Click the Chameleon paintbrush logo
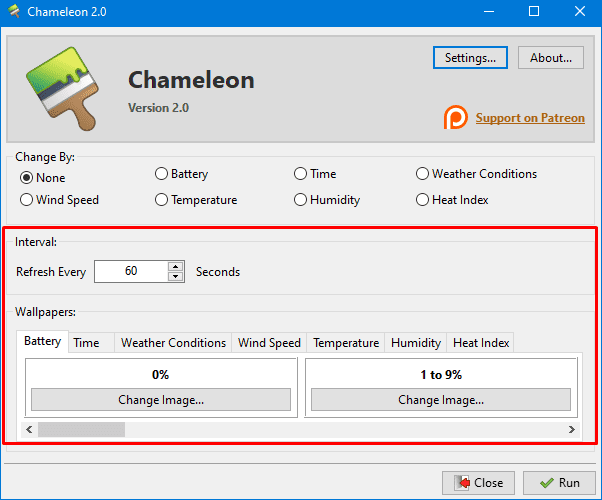The height and width of the screenshot is (500, 602). [x=63, y=89]
